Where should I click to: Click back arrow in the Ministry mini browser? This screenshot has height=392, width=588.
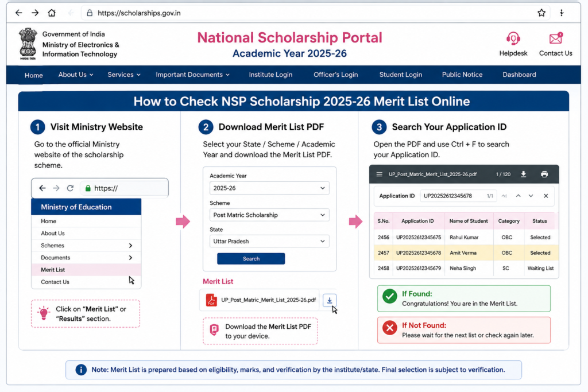click(42, 188)
